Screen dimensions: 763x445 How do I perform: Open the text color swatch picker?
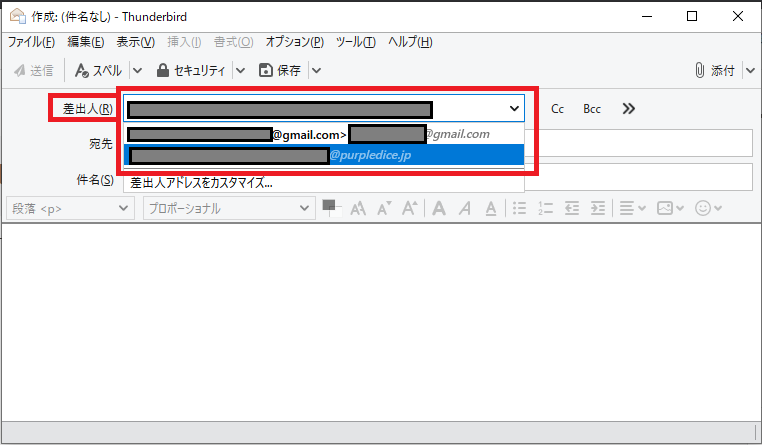coord(332,208)
